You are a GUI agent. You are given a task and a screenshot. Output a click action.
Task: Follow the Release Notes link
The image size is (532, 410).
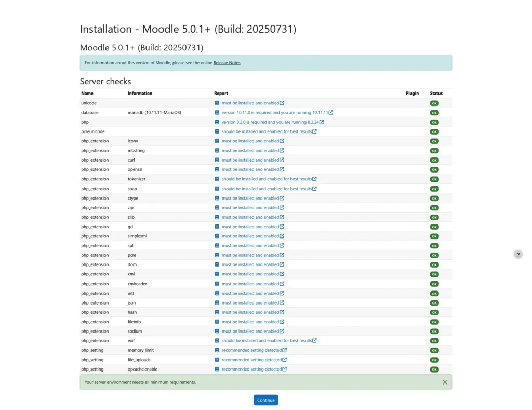tap(227, 62)
